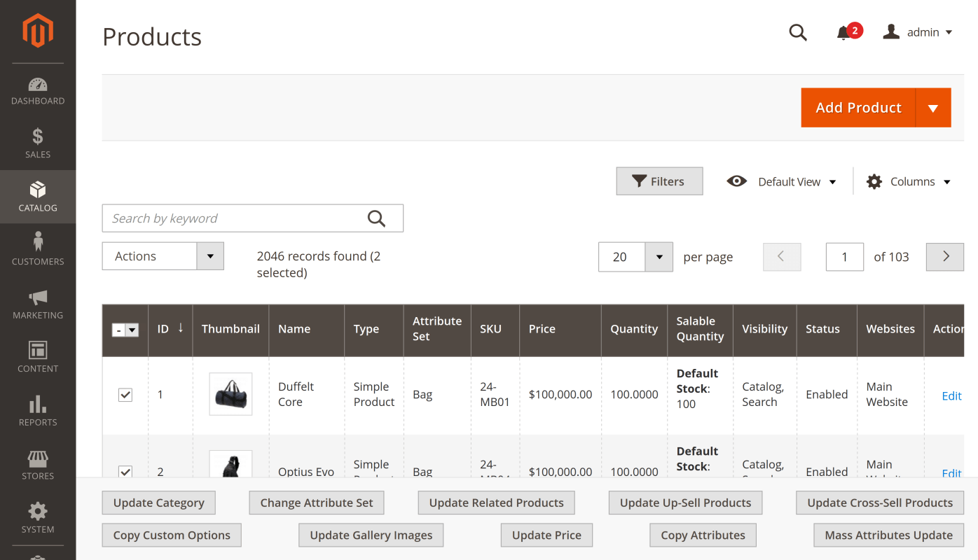
Task: Uncheck the Duffelt Core row checkbox
Action: click(125, 395)
